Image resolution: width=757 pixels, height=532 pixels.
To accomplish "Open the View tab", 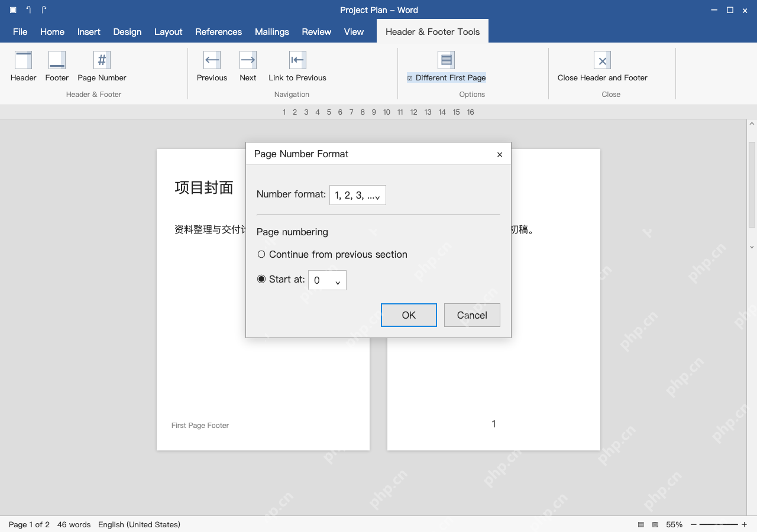I will [354, 32].
